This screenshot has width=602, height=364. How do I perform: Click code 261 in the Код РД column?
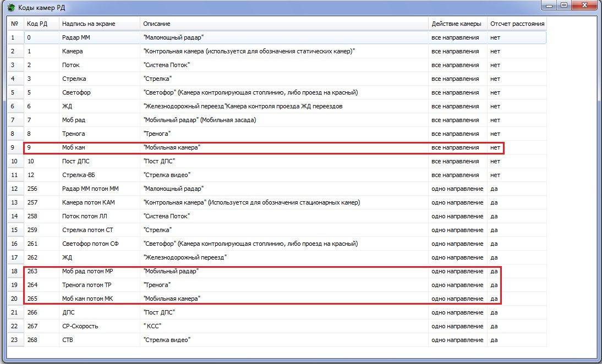[32, 244]
